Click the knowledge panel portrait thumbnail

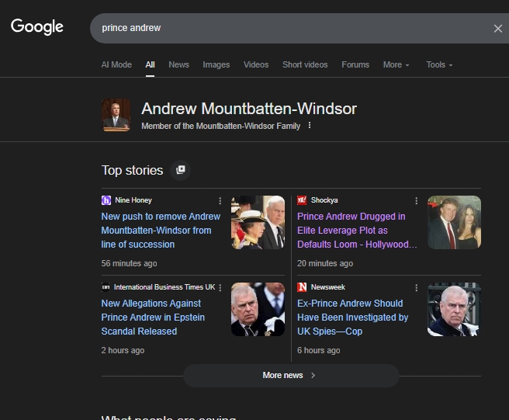[116, 115]
